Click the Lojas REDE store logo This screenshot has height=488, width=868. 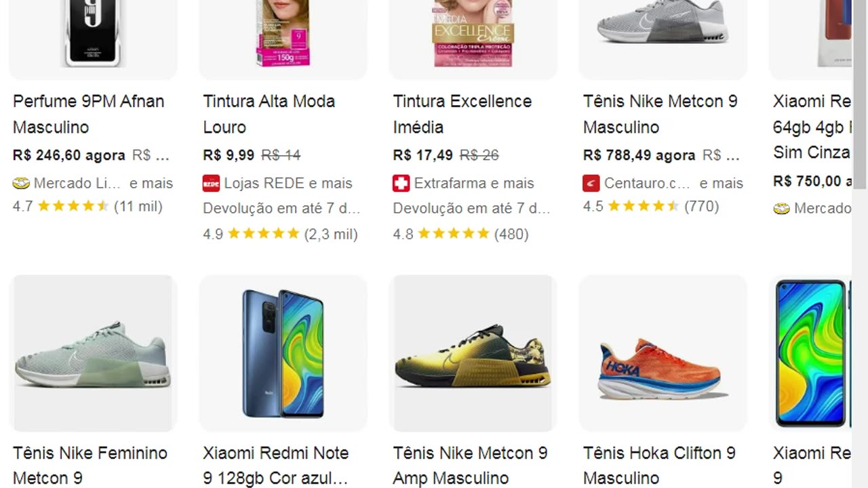[211, 183]
